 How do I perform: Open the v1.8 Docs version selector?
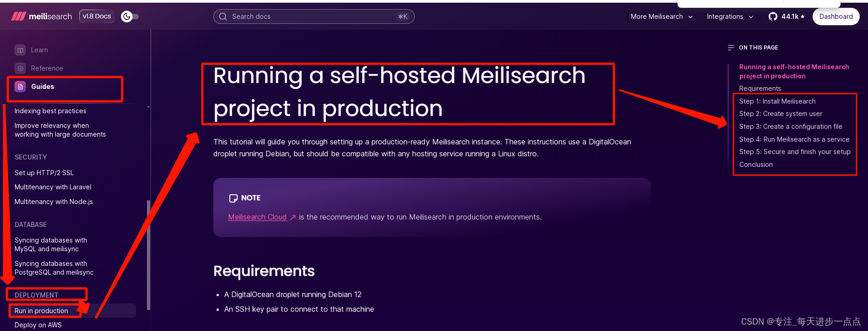pos(97,16)
